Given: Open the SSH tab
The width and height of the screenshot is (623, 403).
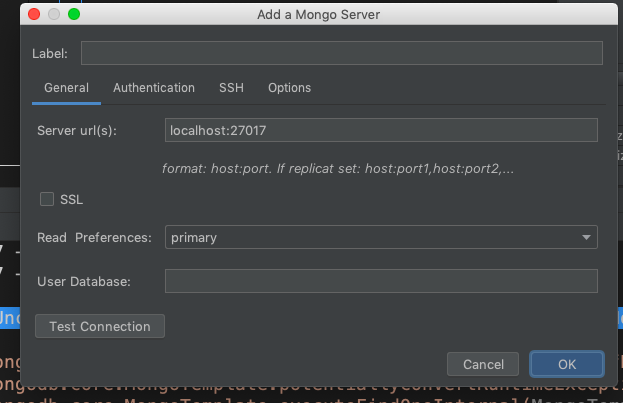Looking at the screenshot, I should (x=231, y=88).
